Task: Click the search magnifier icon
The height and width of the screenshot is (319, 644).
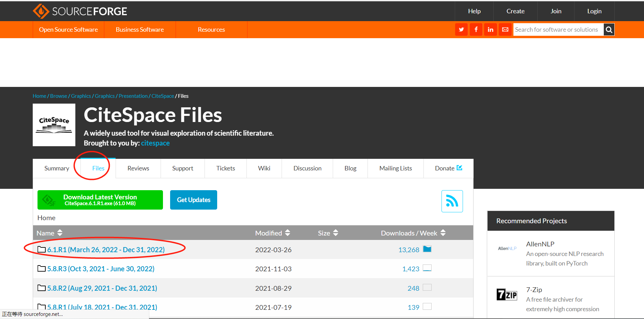Action: click(609, 29)
